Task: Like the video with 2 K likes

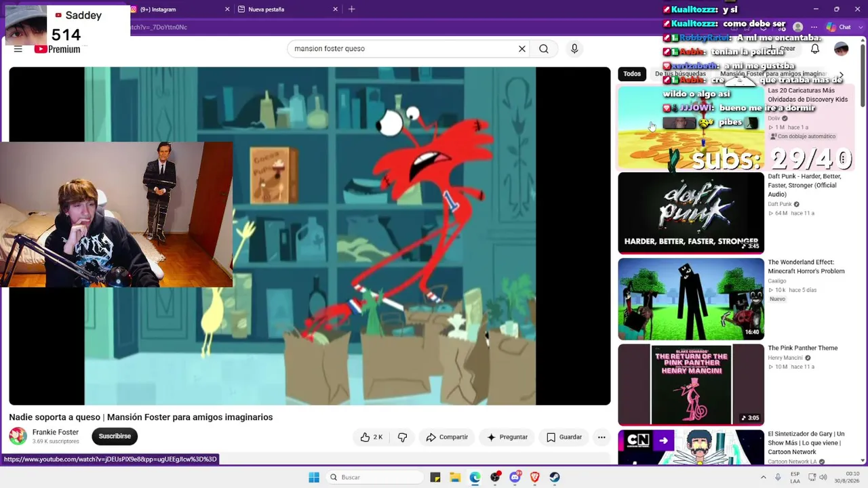Action: coord(372,437)
